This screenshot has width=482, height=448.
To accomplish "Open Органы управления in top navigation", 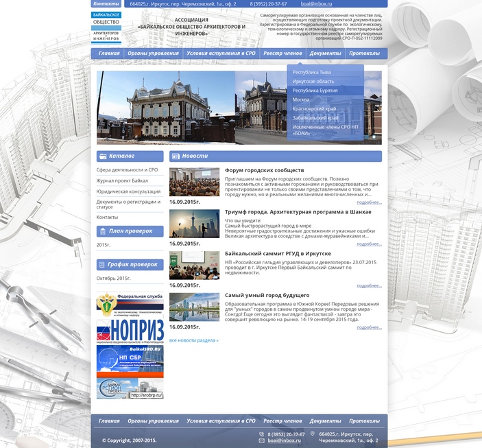I will [153, 54].
